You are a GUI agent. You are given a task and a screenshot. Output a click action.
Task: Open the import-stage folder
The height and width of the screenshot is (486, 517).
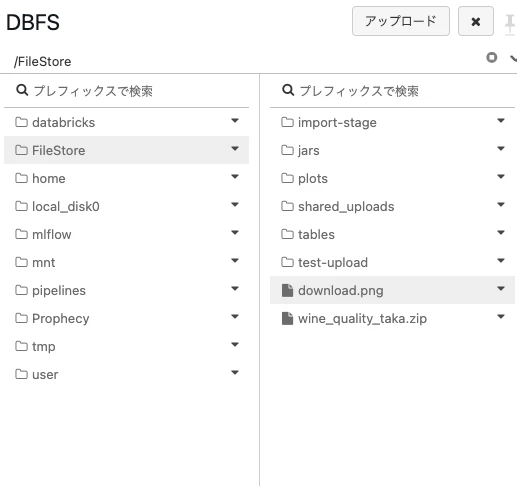[x=392, y=122]
